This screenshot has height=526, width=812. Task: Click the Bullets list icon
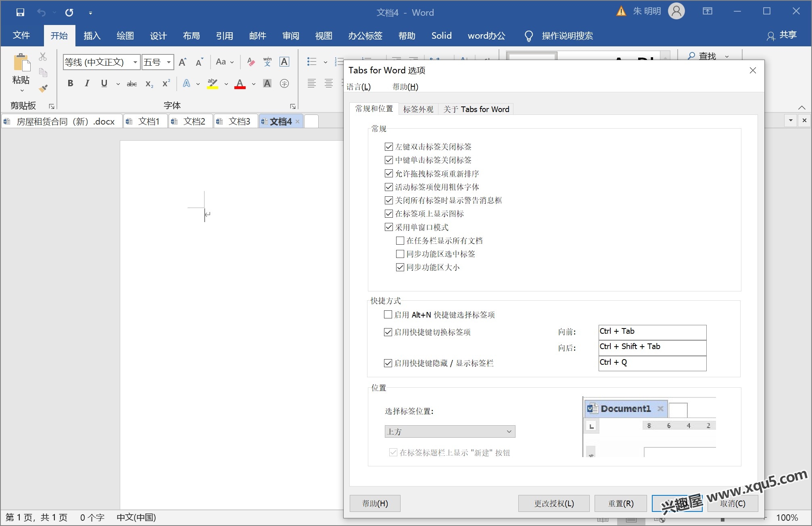311,62
